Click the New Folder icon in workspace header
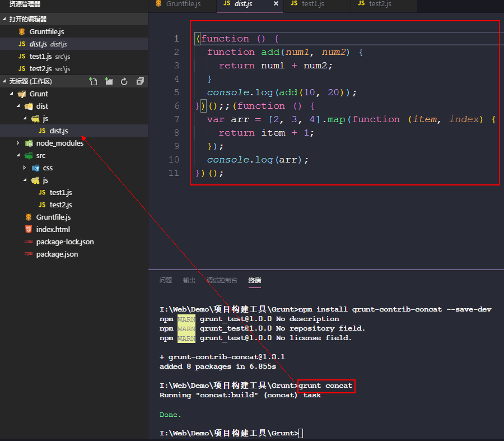The height and width of the screenshot is (441, 504). click(109, 81)
